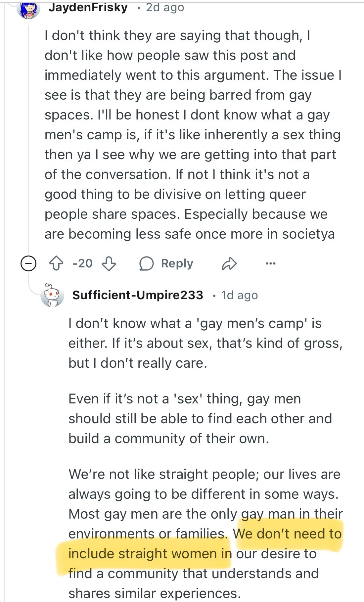
Task: Tap the "gay men's camp" reply paragraph
Action: 205,343
